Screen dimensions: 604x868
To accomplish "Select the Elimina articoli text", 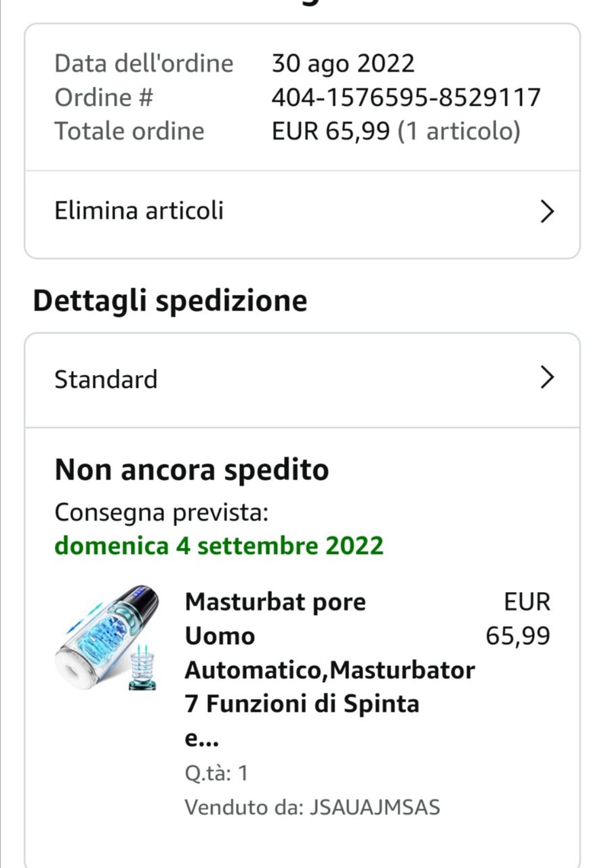I will click(139, 211).
